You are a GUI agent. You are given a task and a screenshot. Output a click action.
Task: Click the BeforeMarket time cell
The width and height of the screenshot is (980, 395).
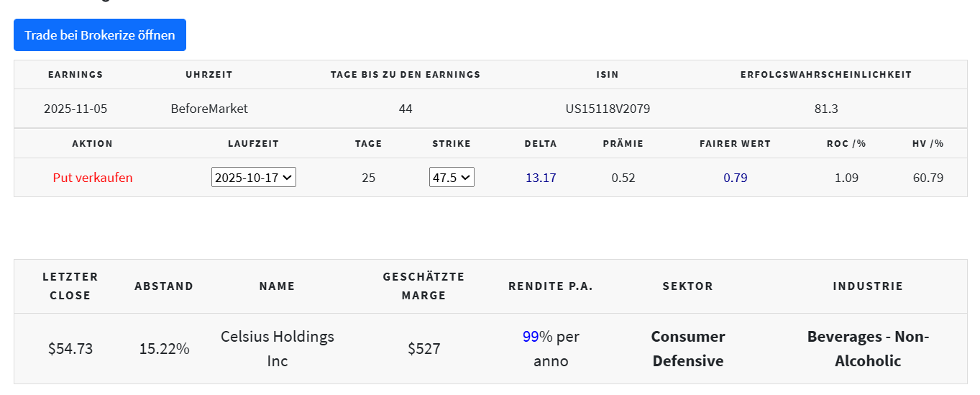point(209,109)
